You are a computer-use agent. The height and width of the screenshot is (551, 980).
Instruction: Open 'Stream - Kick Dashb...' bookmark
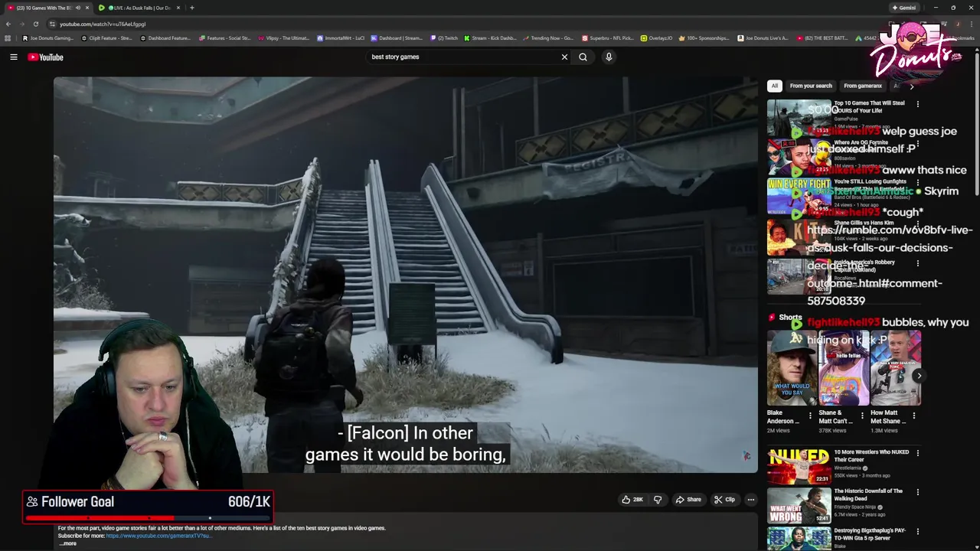(490, 37)
